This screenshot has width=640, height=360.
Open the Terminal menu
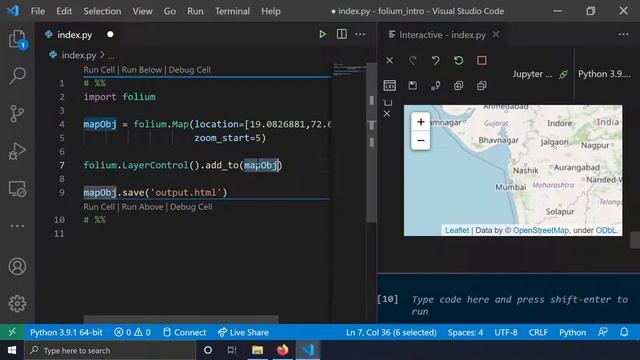(232, 11)
